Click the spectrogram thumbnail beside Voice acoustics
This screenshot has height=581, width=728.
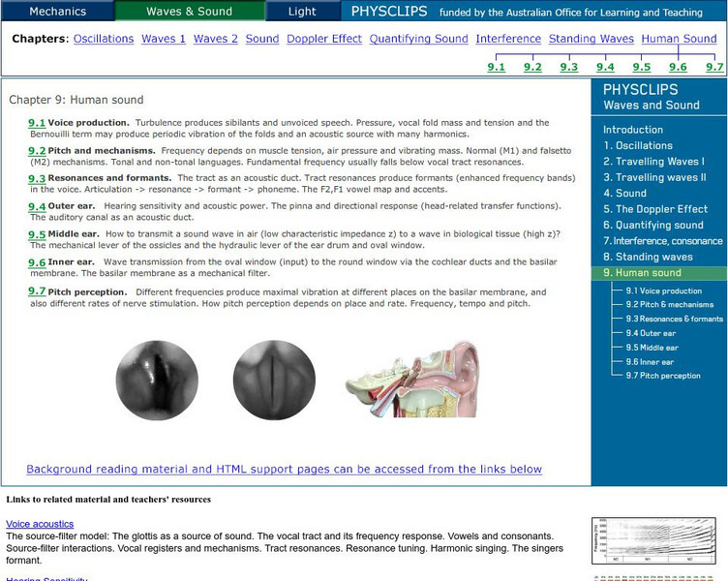tap(653, 541)
